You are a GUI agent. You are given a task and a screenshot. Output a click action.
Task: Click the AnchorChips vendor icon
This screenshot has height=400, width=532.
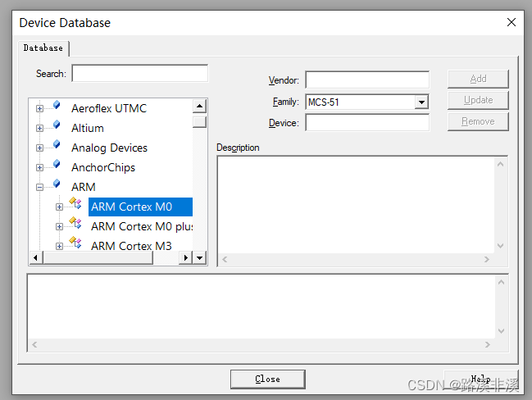57,164
